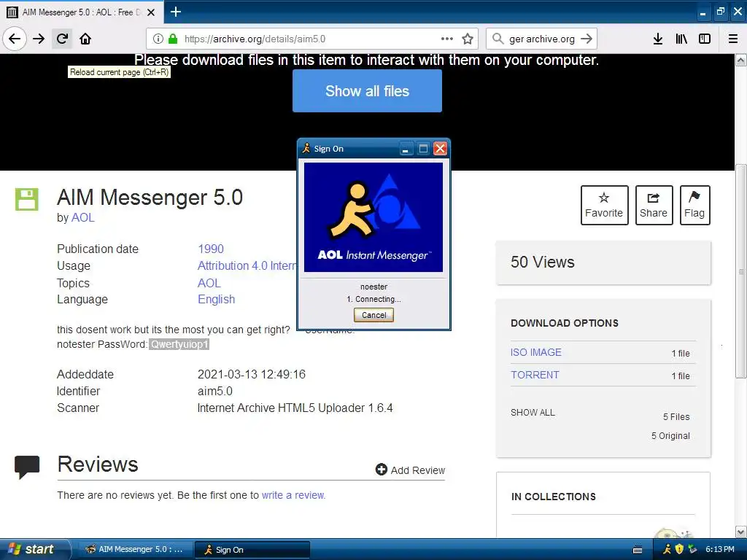Flag this item

coord(694,205)
